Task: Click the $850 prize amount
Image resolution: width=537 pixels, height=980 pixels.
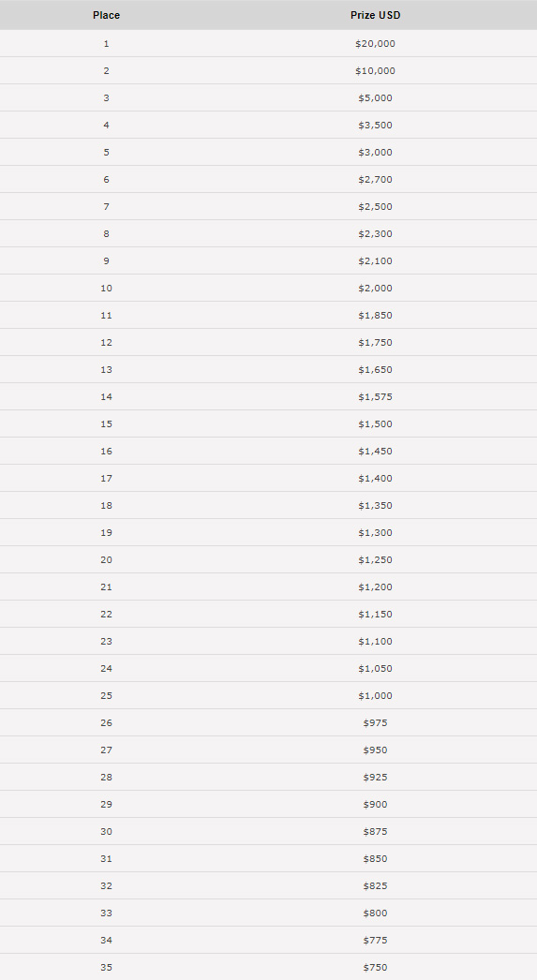Action: (x=375, y=859)
